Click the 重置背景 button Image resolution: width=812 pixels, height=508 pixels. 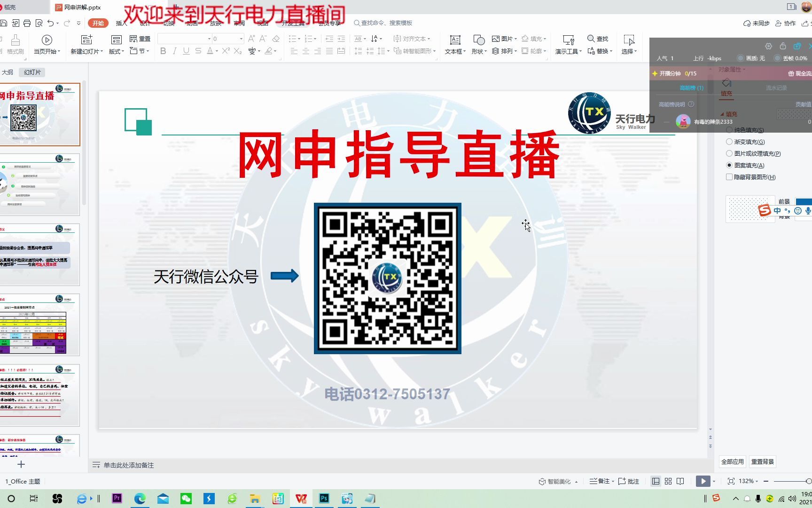point(762,461)
